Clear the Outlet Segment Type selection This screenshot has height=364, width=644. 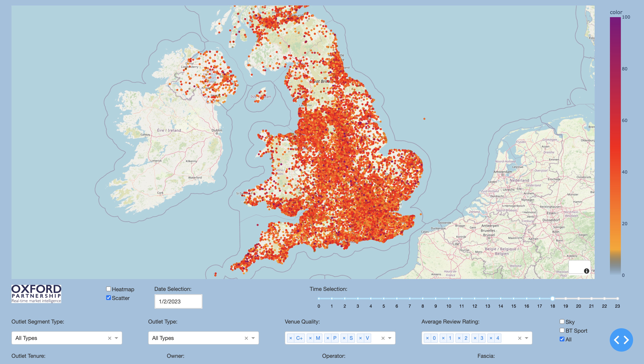pos(109,338)
